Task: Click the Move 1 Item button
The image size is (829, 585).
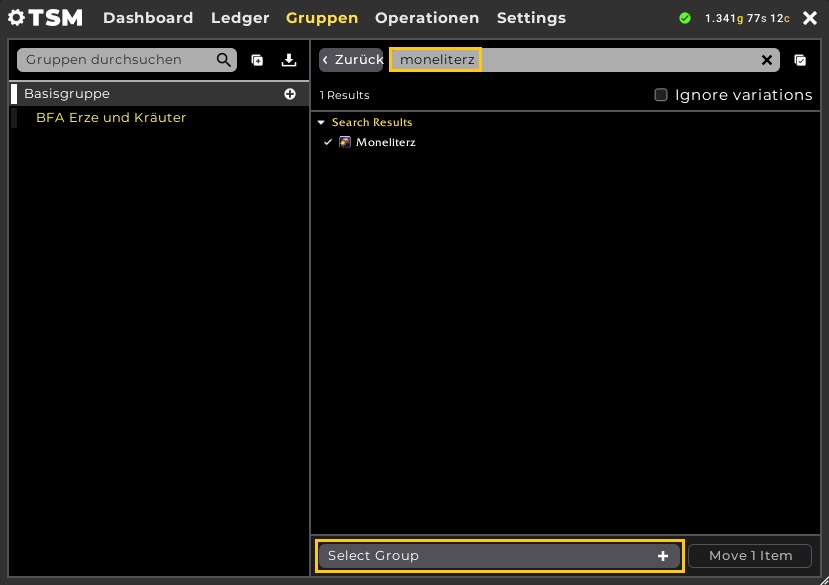Action: pos(750,556)
